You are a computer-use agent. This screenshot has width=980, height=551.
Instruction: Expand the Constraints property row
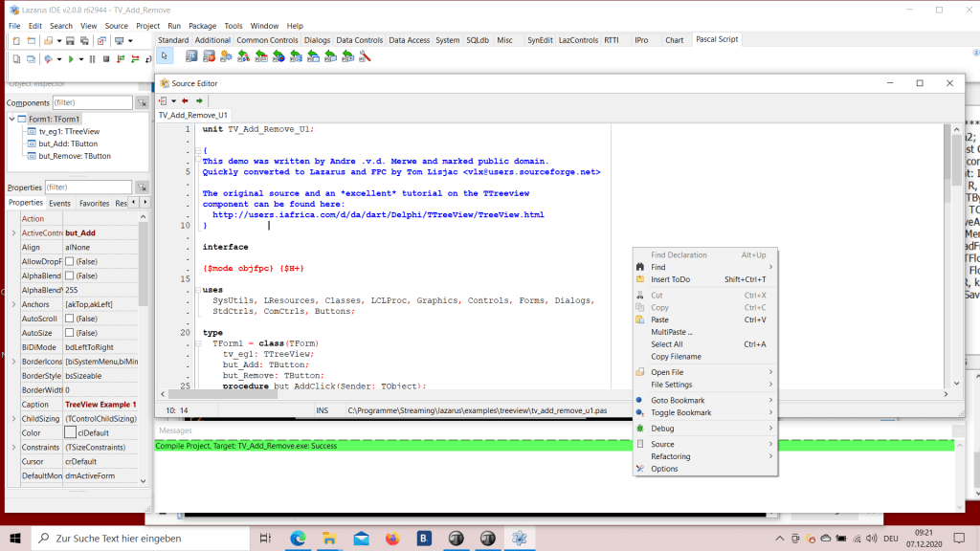point(12,448)
